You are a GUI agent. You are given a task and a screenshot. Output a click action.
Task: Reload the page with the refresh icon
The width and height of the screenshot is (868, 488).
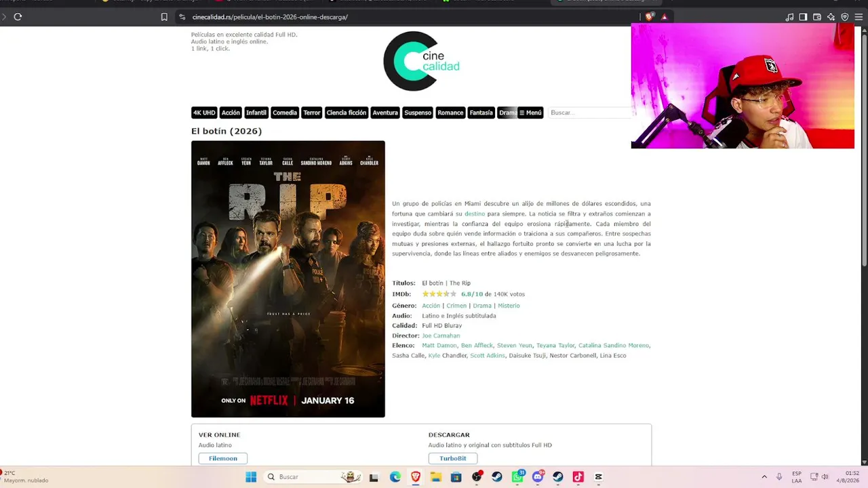(18, 17)
